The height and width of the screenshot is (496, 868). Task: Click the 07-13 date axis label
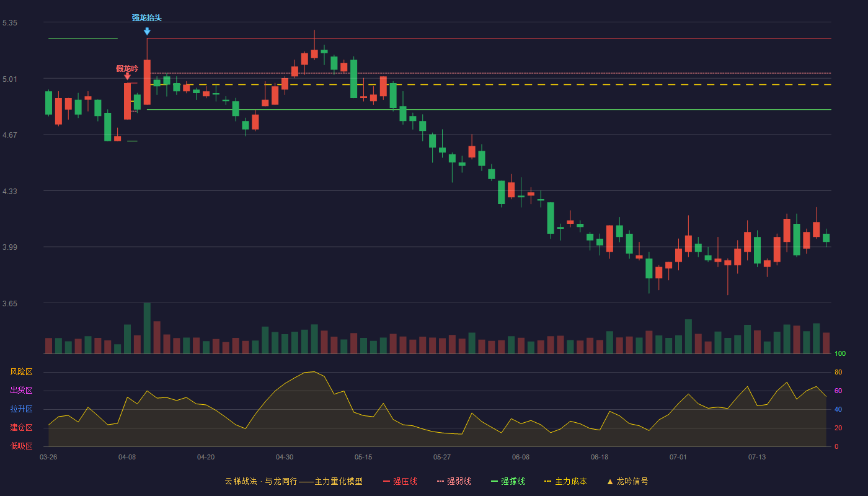point(757,457)
